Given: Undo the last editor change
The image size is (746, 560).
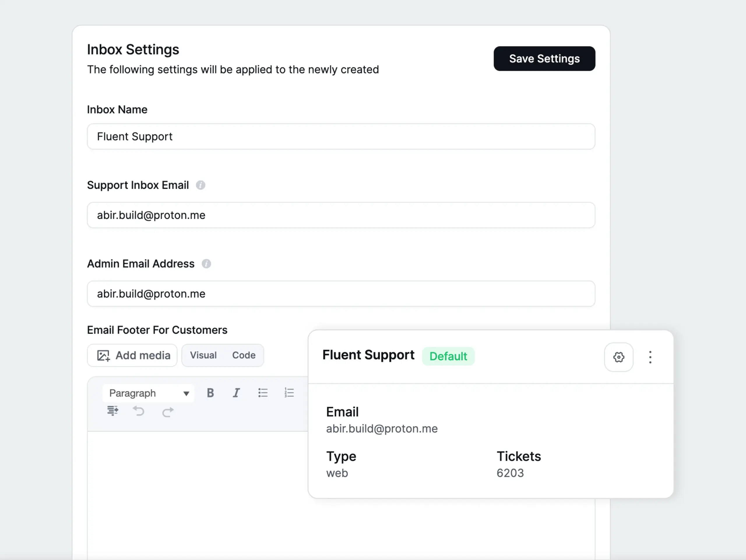Looking at the screenshot, I should (x=139, y=411).
